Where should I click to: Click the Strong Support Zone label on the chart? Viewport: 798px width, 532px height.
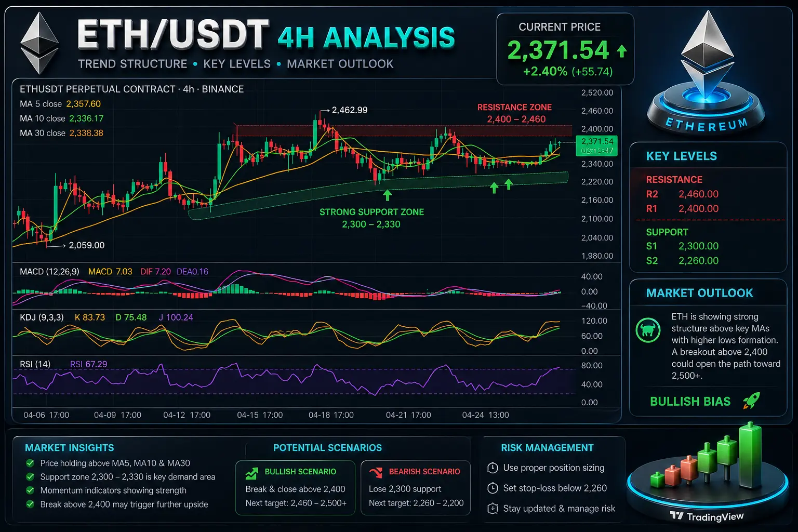pos(371,218)
